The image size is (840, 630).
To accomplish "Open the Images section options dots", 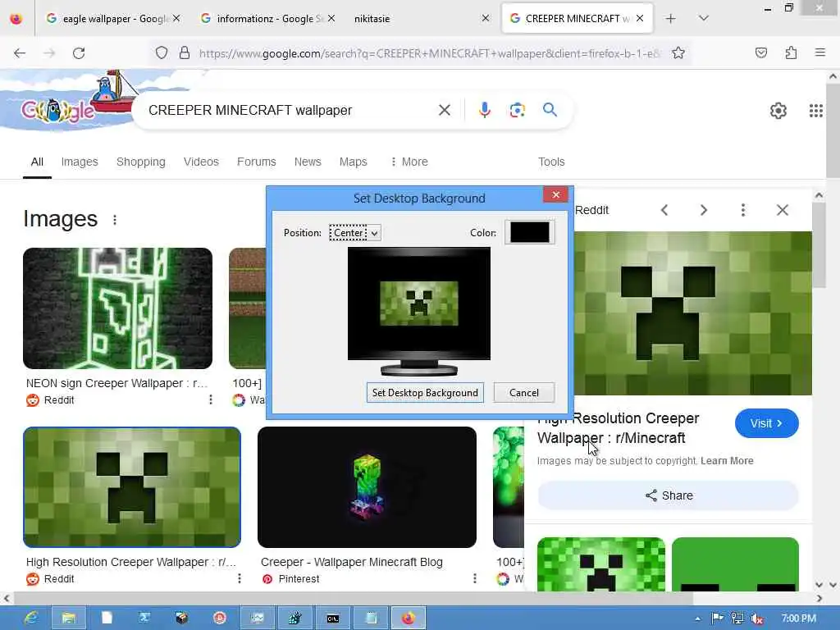I will click(x=115, y=220).
